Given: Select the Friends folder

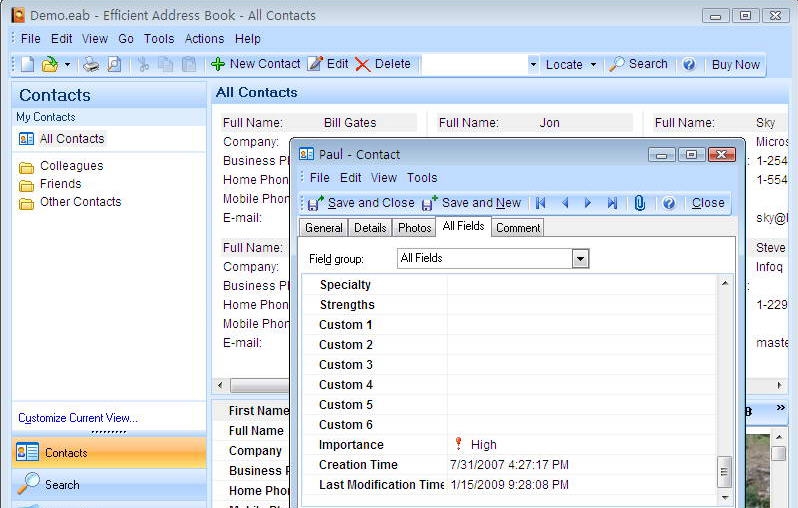Looking at the screenshot, I should point(60,184).
